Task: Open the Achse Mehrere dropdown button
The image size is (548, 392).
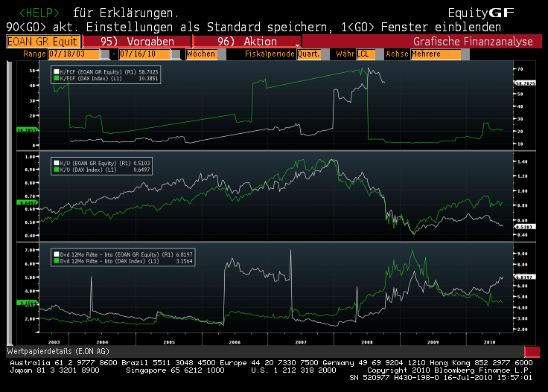Action: [465, 54]
